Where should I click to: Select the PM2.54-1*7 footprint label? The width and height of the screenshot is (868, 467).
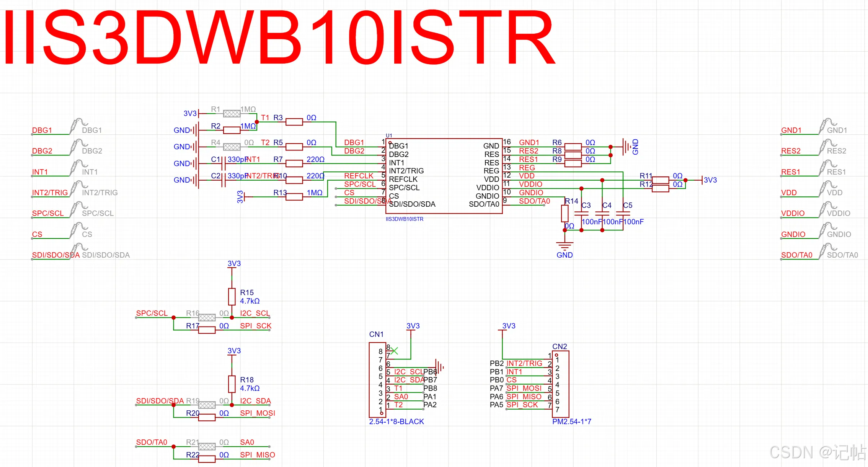[x=571, y=421]
